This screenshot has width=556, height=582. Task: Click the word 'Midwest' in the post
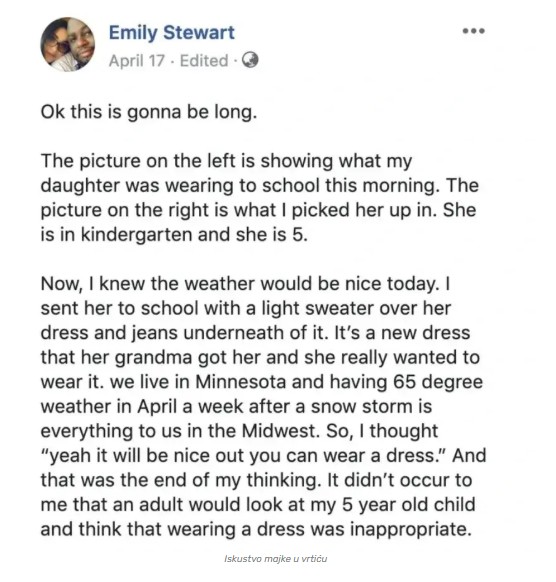281,431
